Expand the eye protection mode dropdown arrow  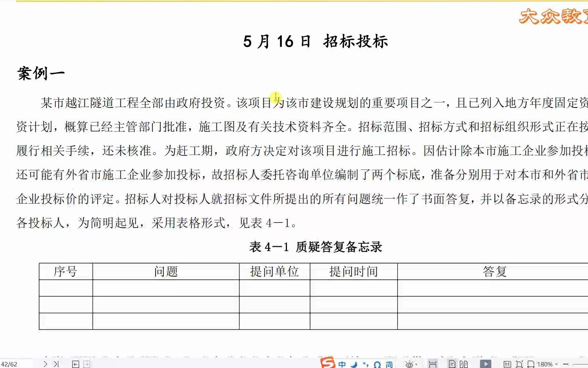coord(417,364)
